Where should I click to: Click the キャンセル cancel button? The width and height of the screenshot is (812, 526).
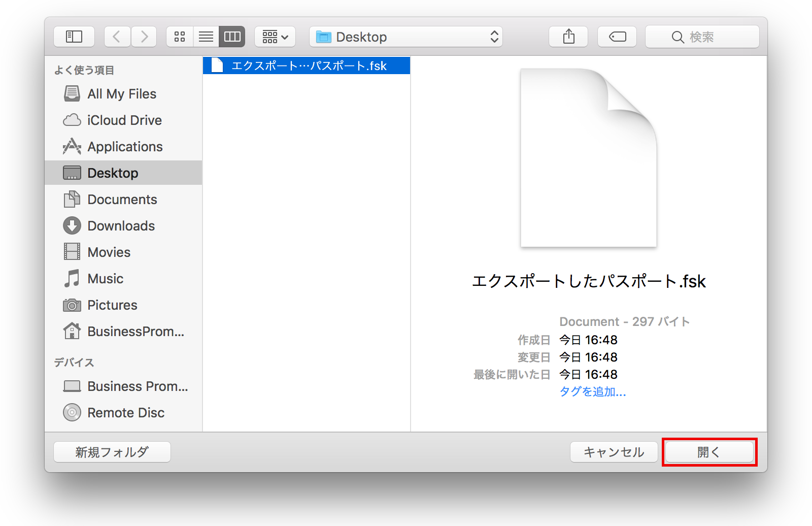pyautogui.click(x=614, y=452)
